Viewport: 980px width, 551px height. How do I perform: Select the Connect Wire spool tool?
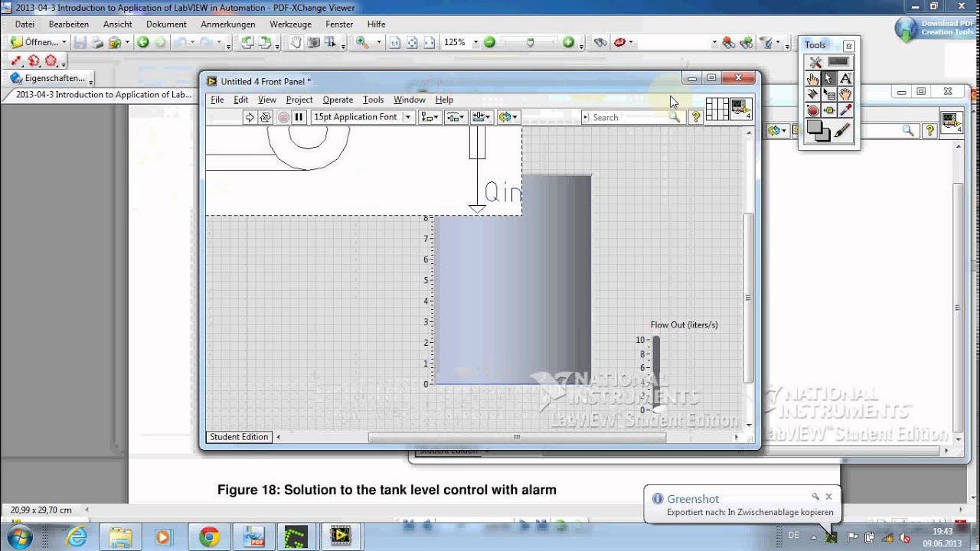click(x=813, y=95)
